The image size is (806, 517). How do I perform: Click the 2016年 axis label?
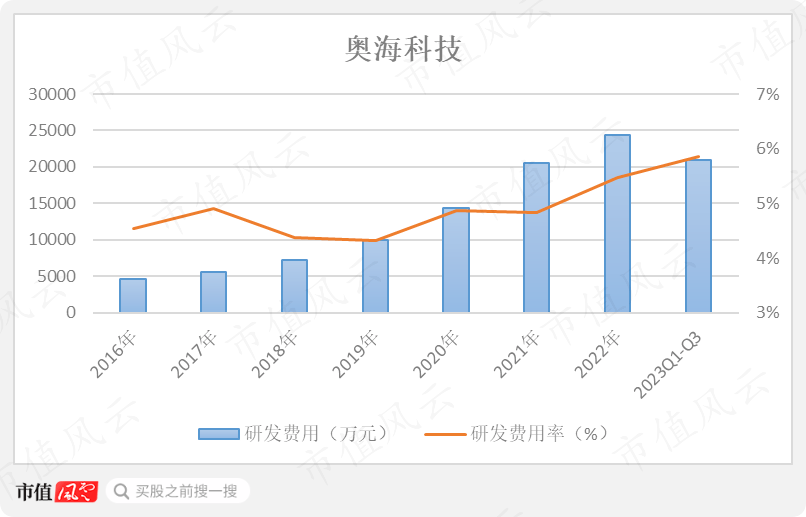coord(114,355)
